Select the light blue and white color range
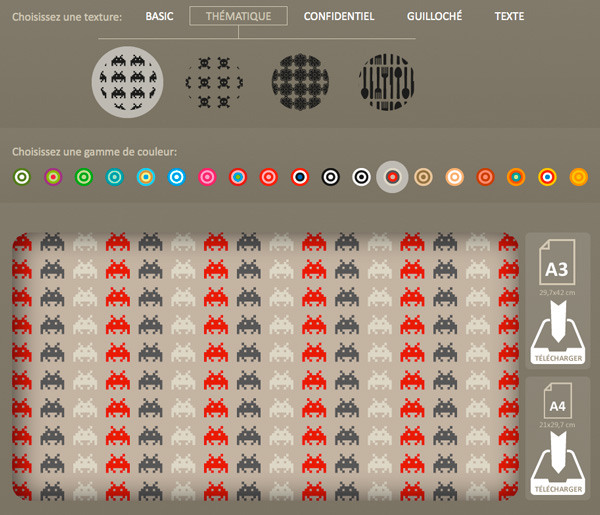Viewport: 600px width, 515px height. [x=176, y=177]
